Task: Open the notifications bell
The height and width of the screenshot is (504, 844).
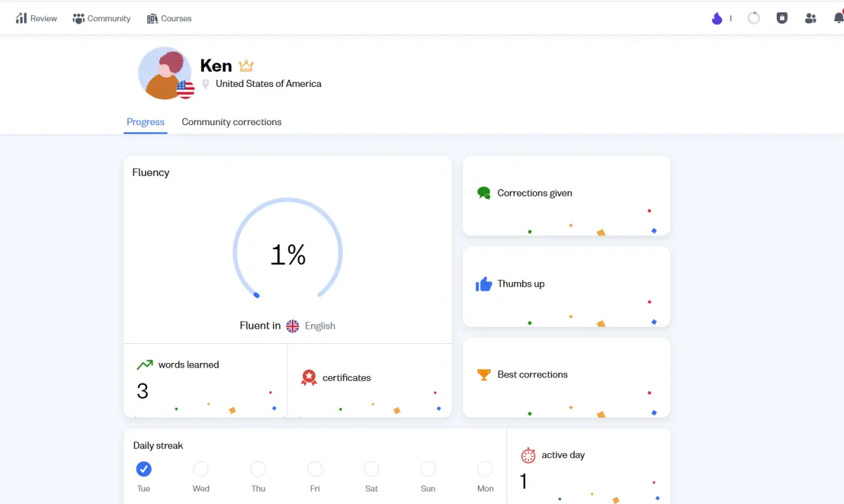Action: pyautogui.click(x=839, y=18)
